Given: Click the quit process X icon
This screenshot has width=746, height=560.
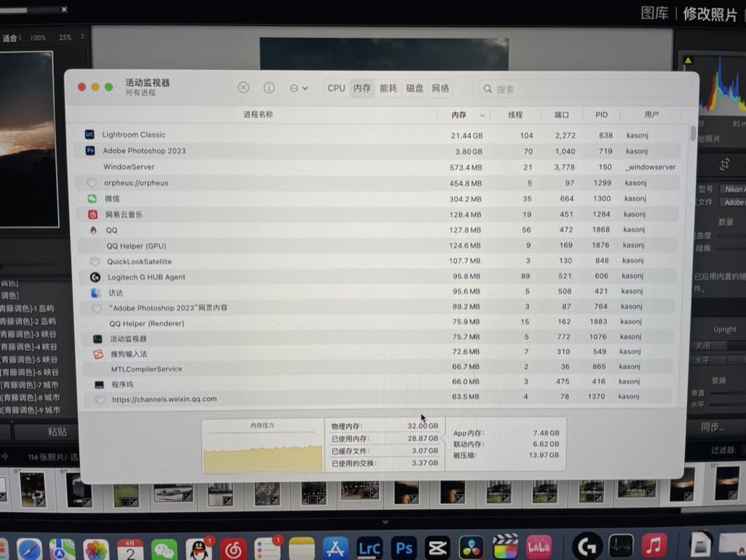Looking at the screenshot, I should 243,87.
